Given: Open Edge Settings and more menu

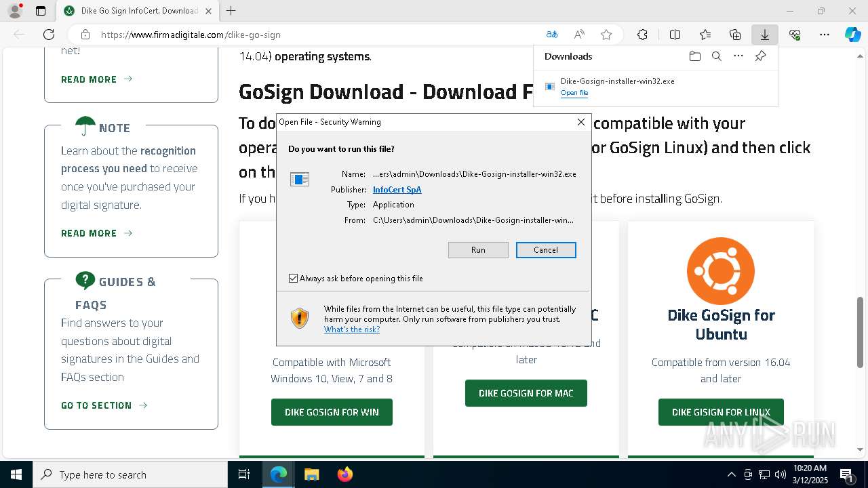Looking at the screenshot, I should [825, 35].
